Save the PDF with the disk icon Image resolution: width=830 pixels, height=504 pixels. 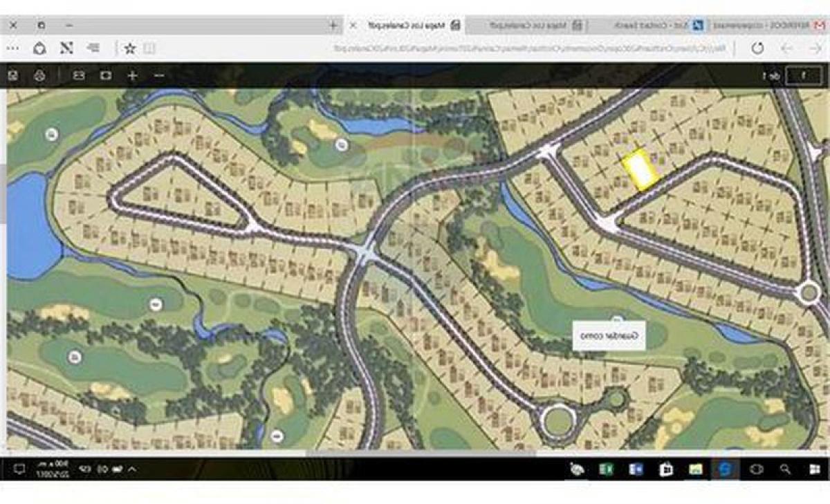[13, 75]
